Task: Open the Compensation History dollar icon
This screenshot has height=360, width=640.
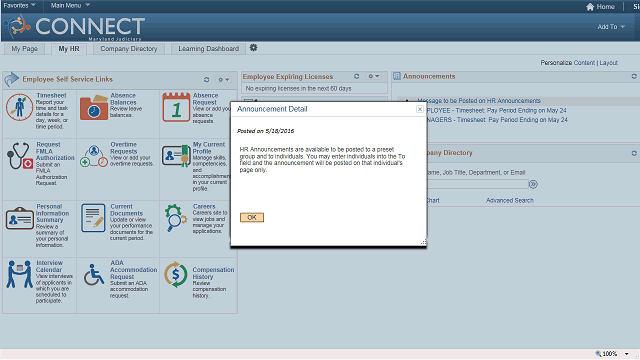Action: point(176,274)
